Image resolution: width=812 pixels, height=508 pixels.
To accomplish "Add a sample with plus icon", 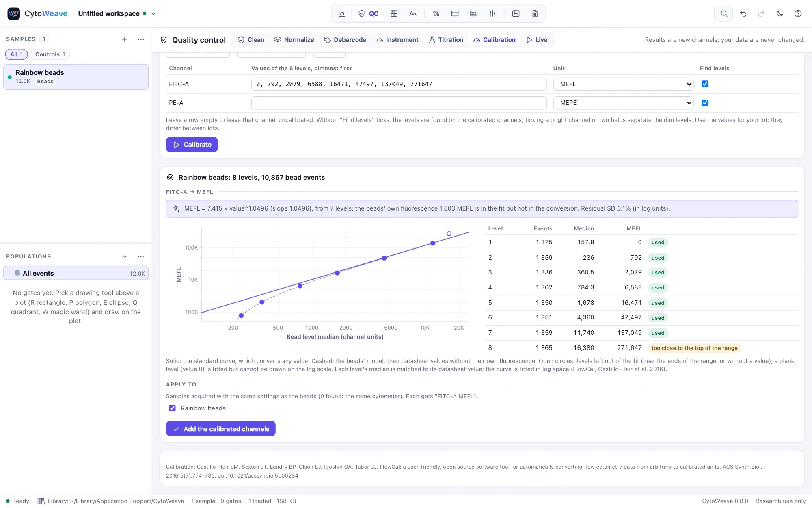I will tap(125, 39).
